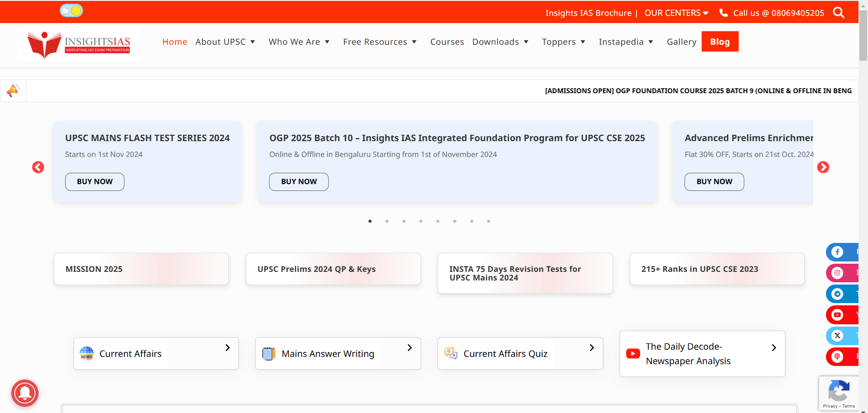Toggle the dark/light mode switch
The width and height of the screenshot is (868, 413).
pos(71,10)
